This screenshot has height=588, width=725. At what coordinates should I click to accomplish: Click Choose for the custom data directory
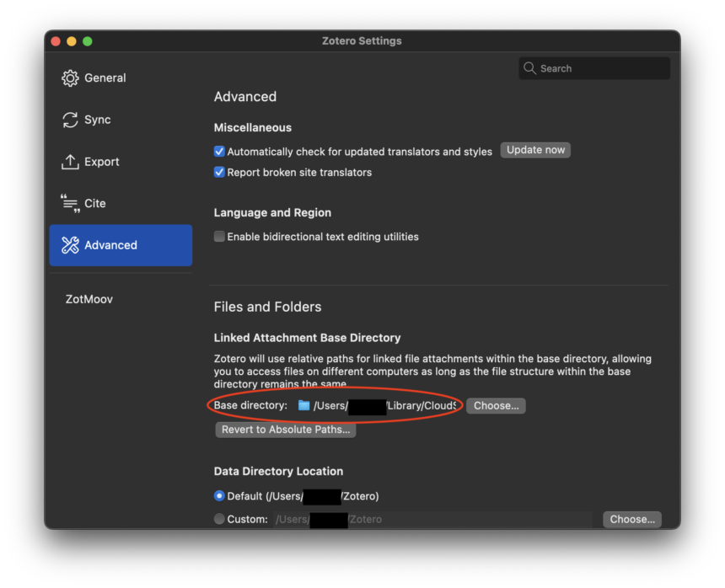631,519
